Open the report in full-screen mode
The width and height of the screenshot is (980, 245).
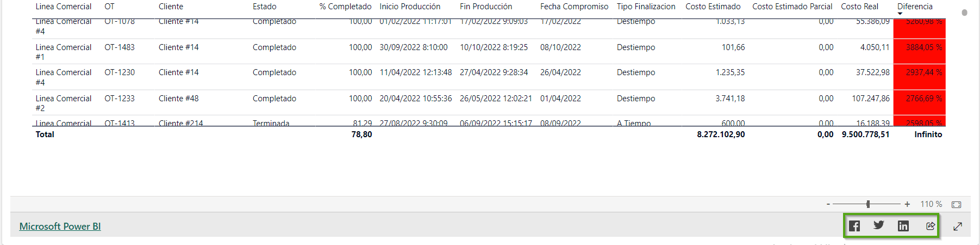(958, 226)
